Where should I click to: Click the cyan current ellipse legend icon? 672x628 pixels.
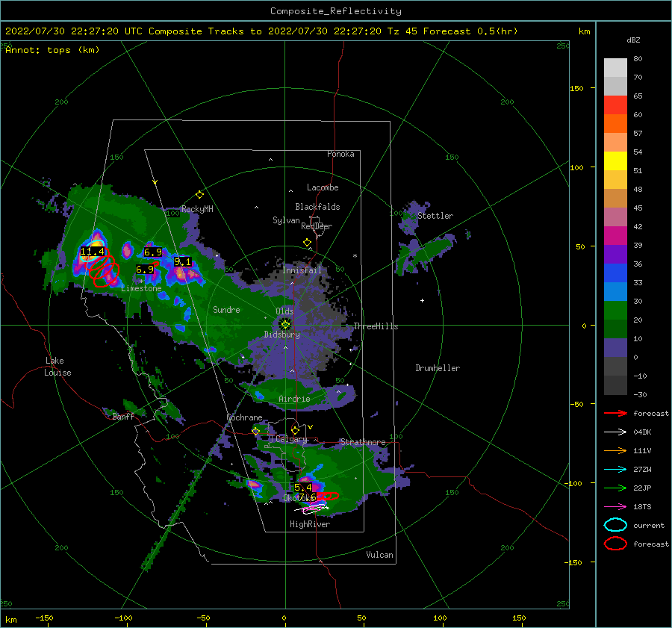(615, 525)
